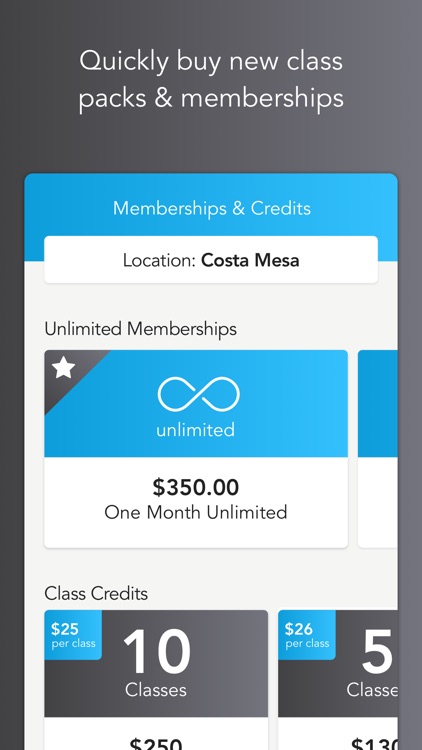Select the $25 per class badge

(x=73, y=635)
